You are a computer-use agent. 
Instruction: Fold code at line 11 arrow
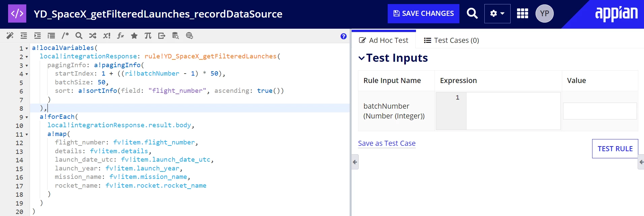(27, 134)
